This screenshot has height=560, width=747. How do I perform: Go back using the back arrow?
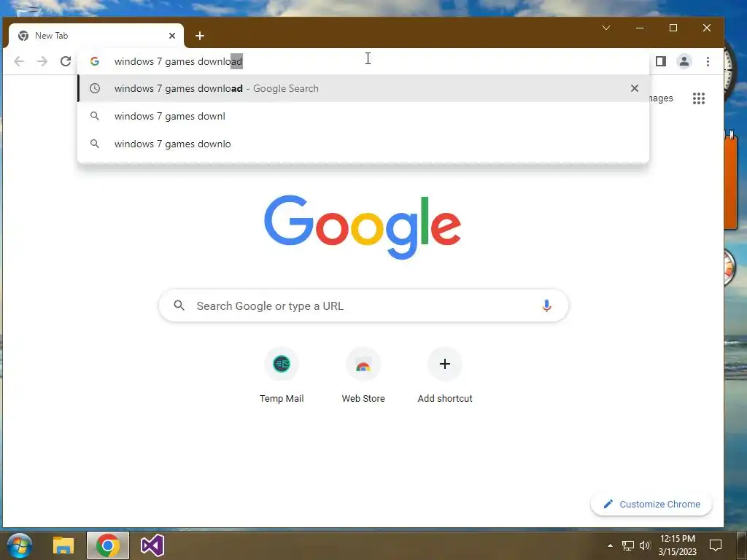[19, 61]
